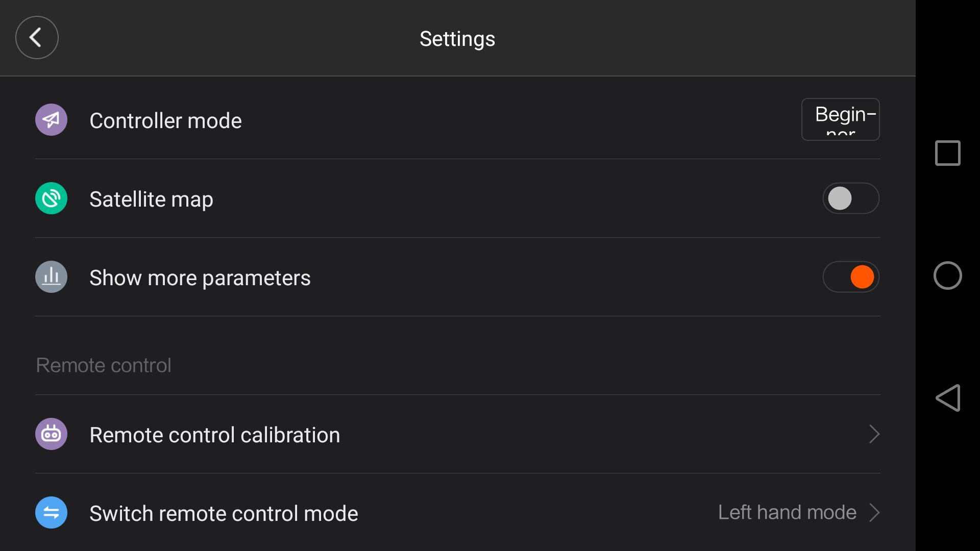Disable the Show more parameters toggle
The width and height of the screenshot is (980, 551).
tap(850, 277)
